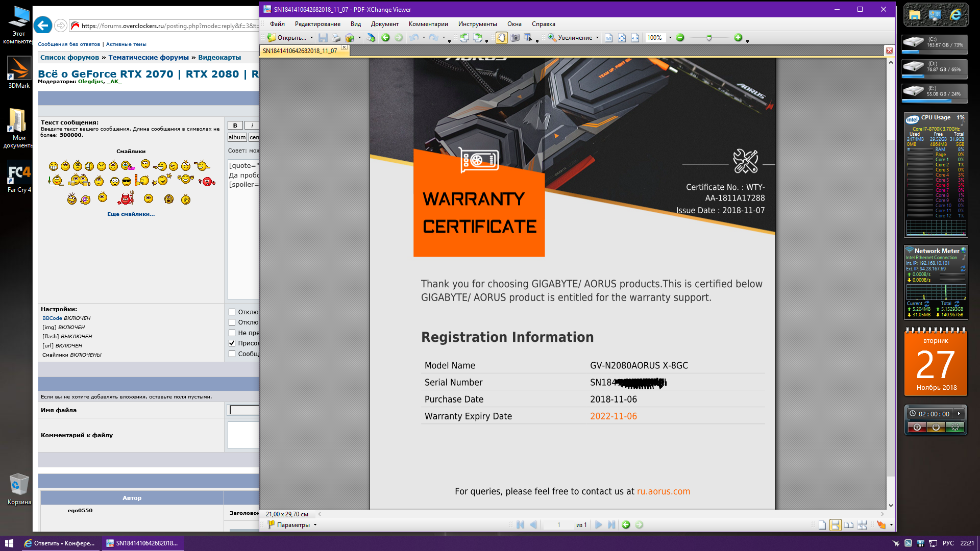The image size is (980, 551).
Task: Click the Snapshot camera tool
Action: [515, 38]
